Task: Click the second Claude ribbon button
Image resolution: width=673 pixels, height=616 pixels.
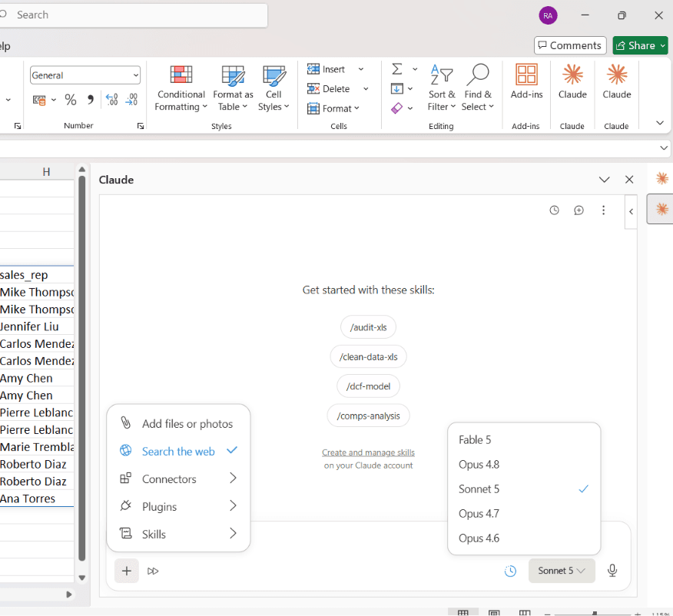Action: pos(616,82)
